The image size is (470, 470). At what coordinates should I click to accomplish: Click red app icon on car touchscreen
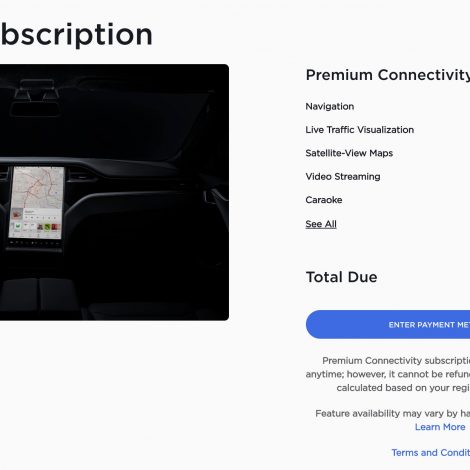click(55, 227)
